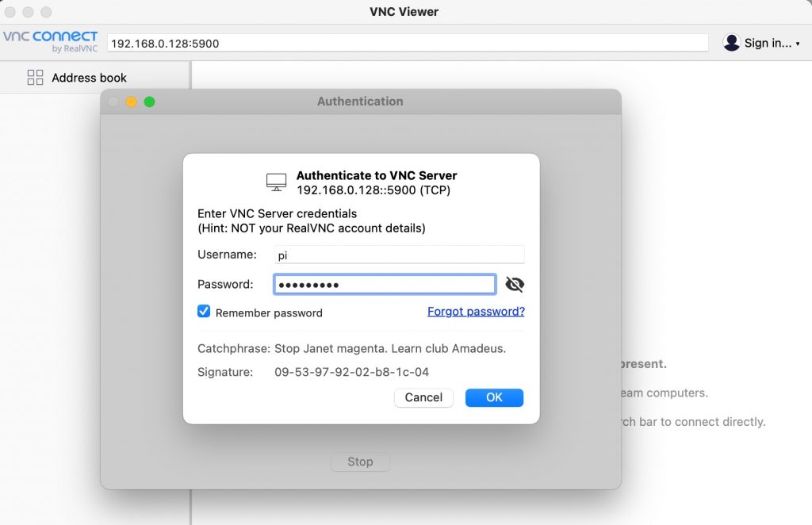Click the Cancel button

(x=423, y=397)
